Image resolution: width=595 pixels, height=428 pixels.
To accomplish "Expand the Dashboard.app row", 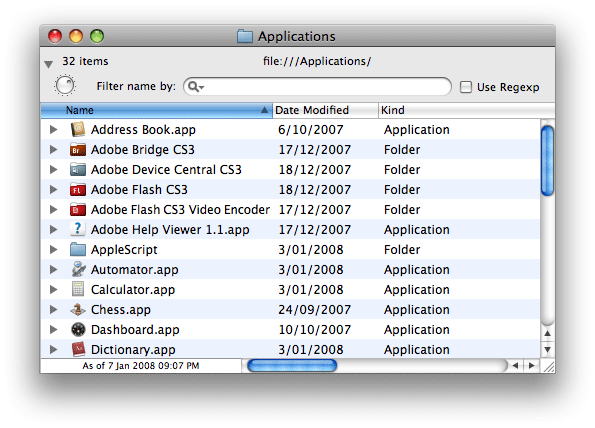I will [54, 329].
